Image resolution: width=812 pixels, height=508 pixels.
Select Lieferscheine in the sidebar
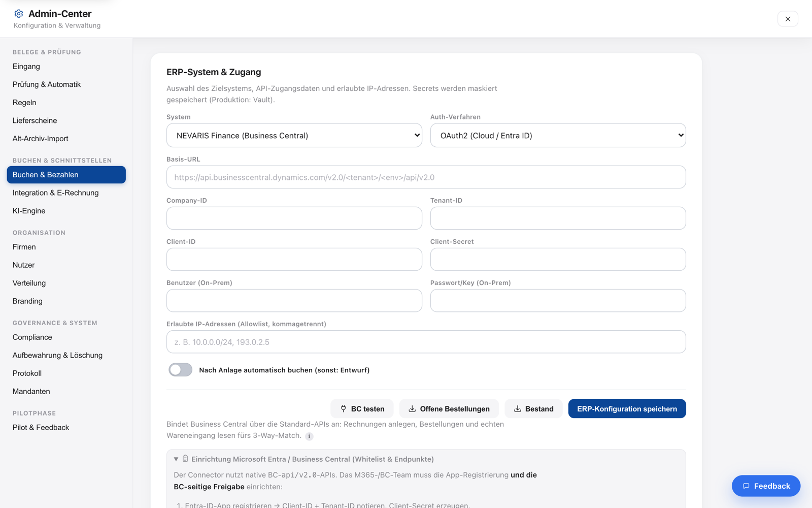66,120
